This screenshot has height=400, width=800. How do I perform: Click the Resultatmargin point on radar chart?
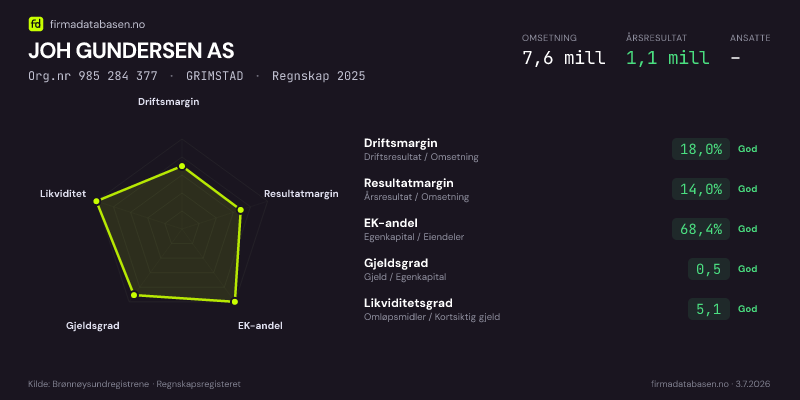coord(241,210)
